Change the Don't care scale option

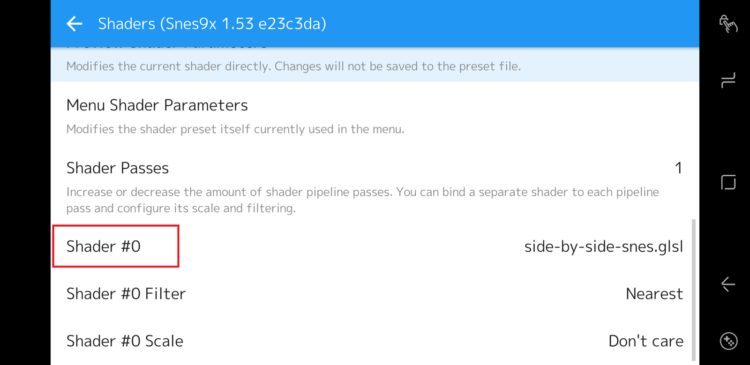(646, 341)
